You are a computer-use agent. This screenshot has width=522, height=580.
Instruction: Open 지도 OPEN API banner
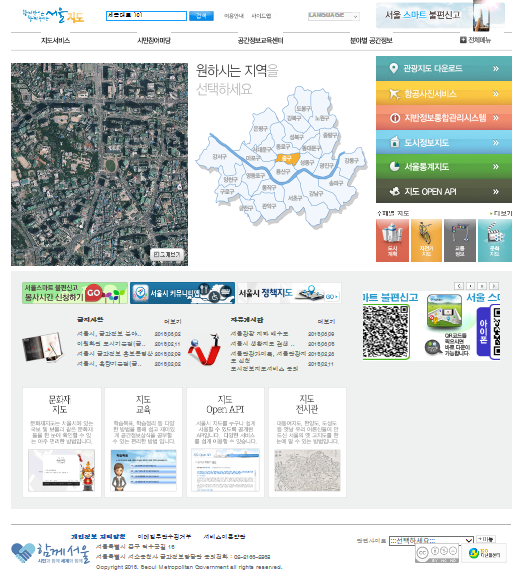pyautogui.click(x=444, y=191)
